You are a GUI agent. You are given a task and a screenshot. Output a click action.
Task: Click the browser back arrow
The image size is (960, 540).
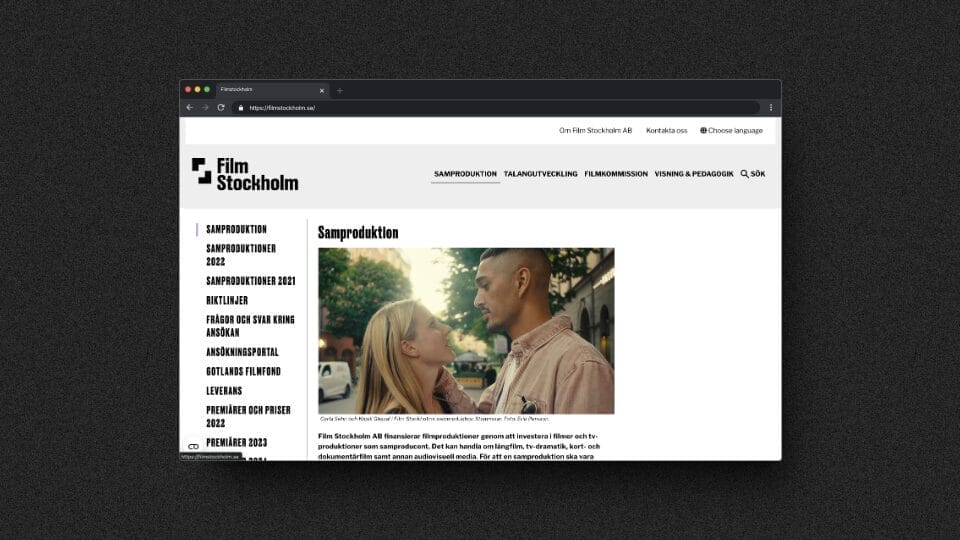click(190, 108)
